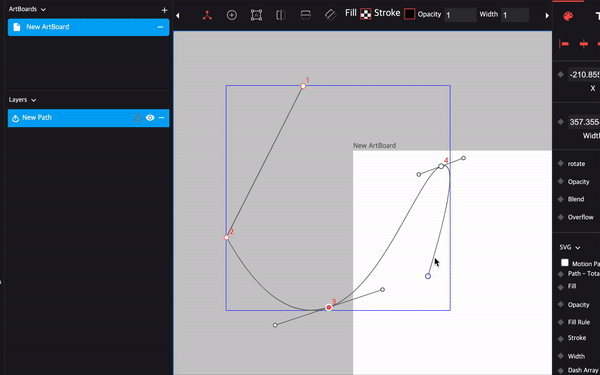The image size is (600, 375).
Task: Toggle the Fill Rule keyframe diamond
Action: click(561, 322)
